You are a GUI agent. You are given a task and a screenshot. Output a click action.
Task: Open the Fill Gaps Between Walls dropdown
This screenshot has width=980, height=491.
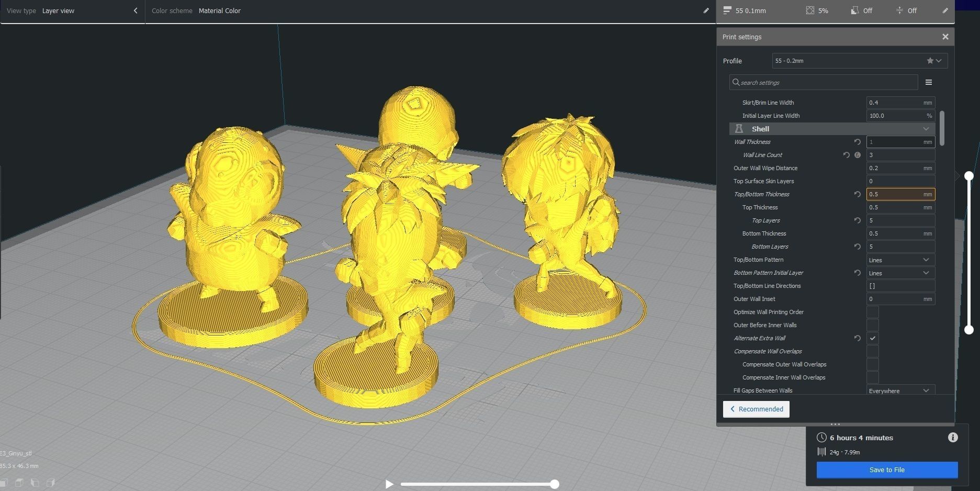click(900, 390)
